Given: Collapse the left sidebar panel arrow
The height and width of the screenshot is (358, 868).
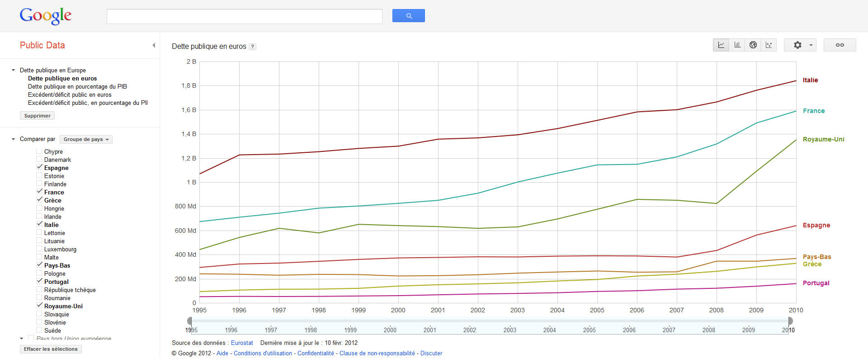Looking at the screenshot, I should pos(154,45).
